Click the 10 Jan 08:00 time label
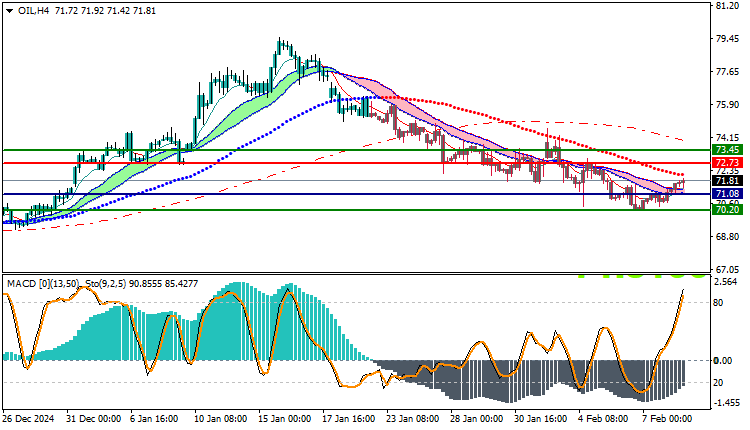 tap(221, 419)
